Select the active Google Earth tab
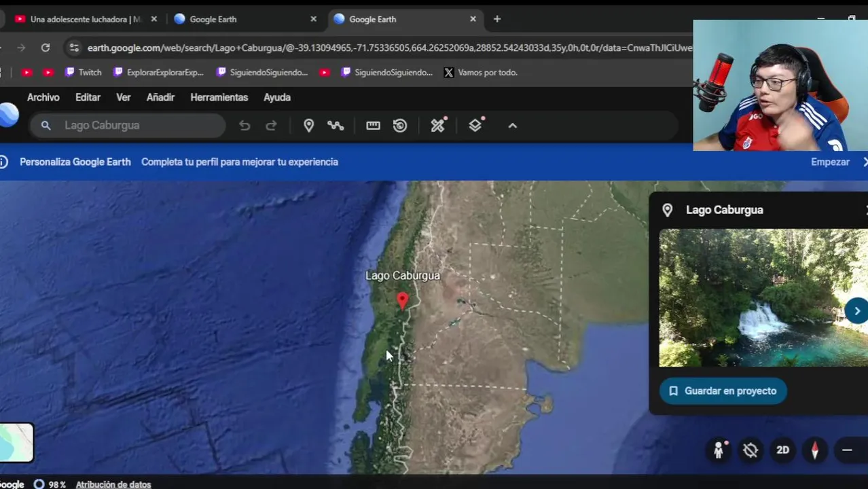868x489 pixels. pyautogui.click(x=405, y=19)
